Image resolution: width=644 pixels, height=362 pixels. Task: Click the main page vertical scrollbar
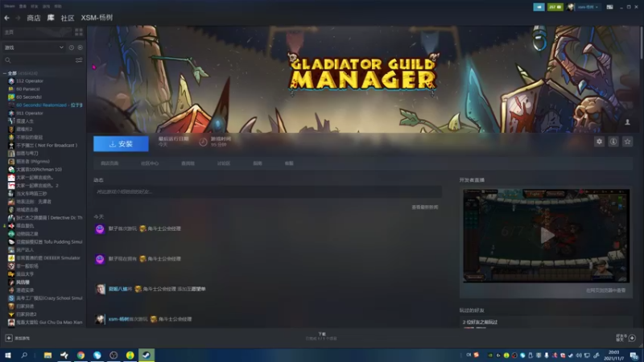[x=641, y=41]
